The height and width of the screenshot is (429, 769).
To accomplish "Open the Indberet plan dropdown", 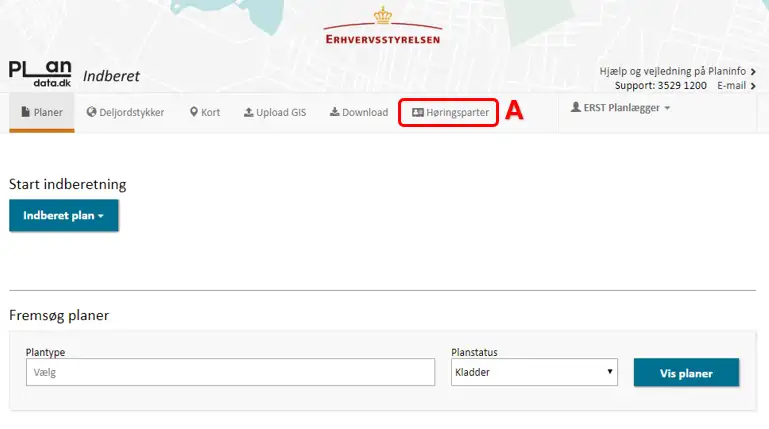I will pos(64,216).
